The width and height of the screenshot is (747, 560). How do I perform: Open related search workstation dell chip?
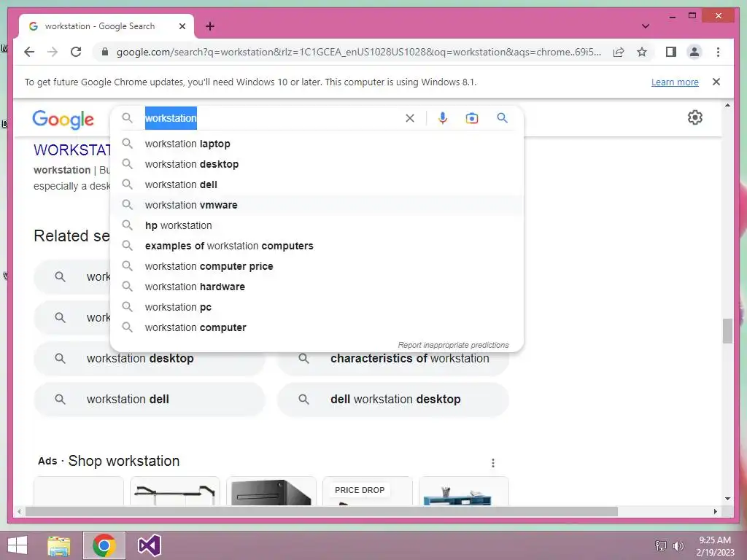[149, 400]
